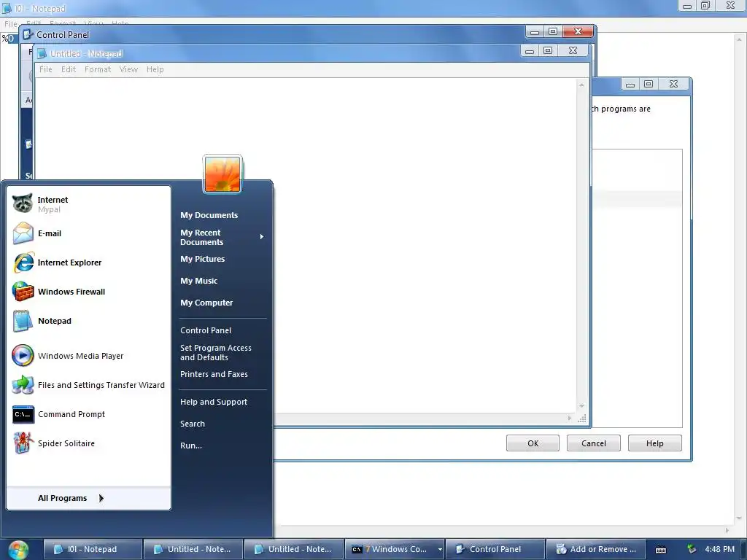Click l0l Notepad scroll down arrow
Screen dimensions: 747x560
tap(740, 518)
